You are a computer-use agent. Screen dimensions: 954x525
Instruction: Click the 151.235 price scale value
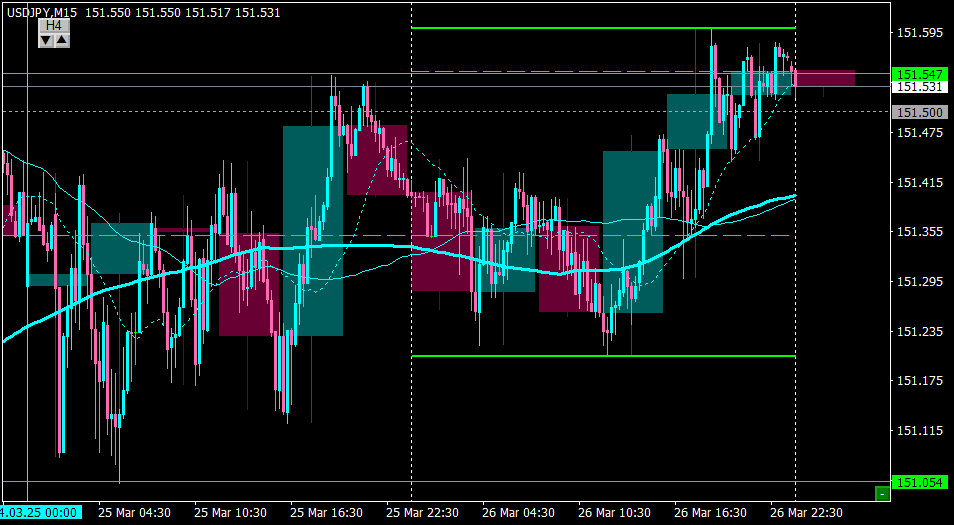click(x=920, y=332)
